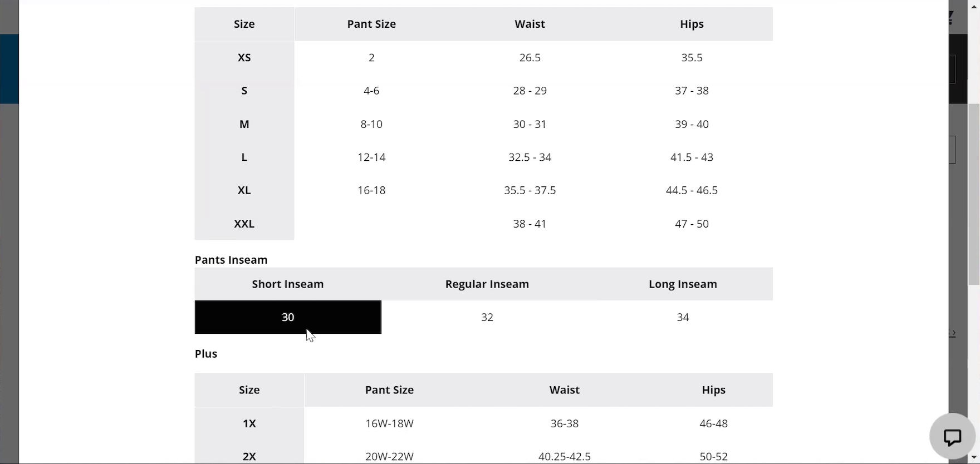Click the Pants Inseam section heading

coord(231,260)
